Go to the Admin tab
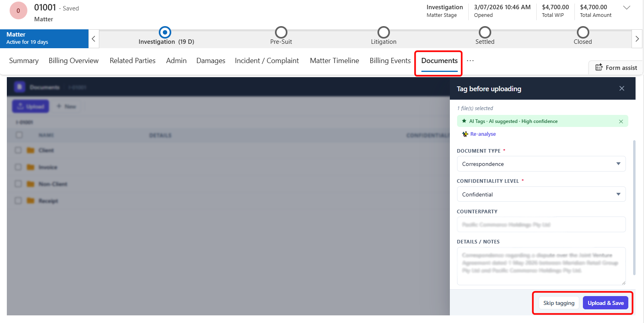644x323 pixels. pyautogui.click(x=176, y=61)
